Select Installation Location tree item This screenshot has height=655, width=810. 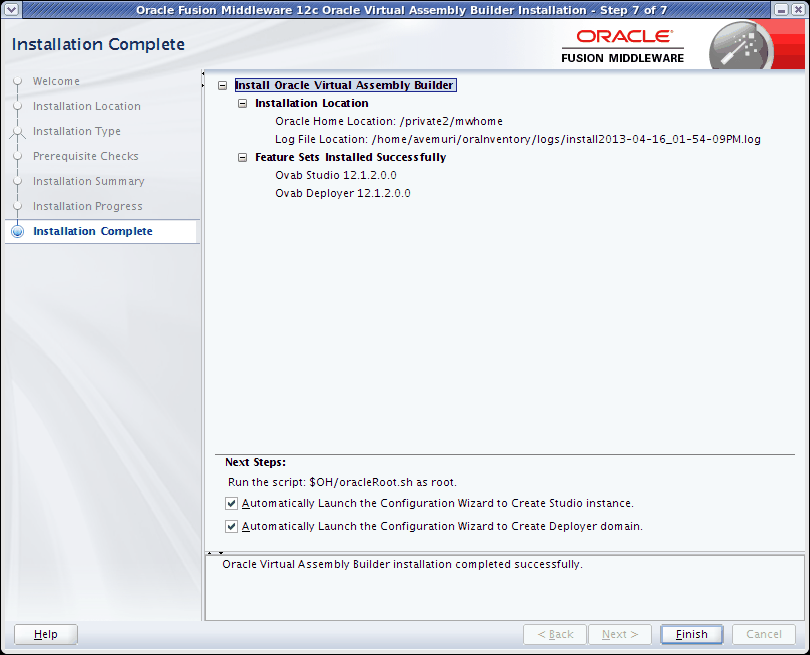[312, 103]
